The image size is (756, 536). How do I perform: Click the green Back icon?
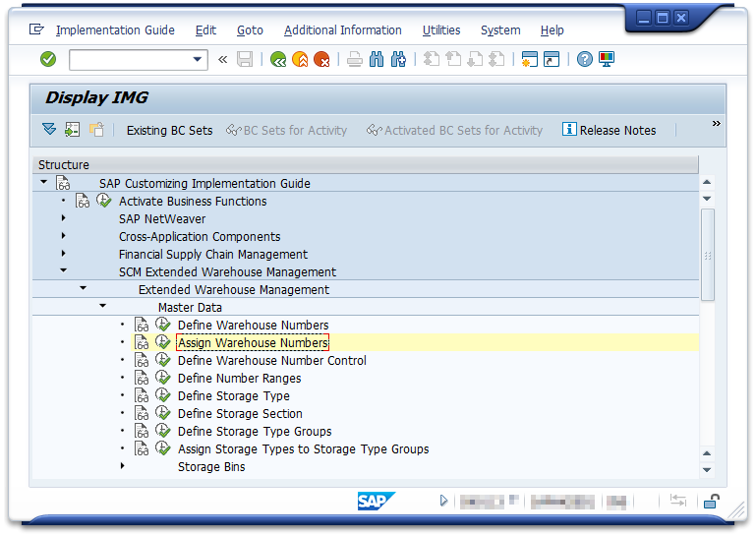click(278, 60)
